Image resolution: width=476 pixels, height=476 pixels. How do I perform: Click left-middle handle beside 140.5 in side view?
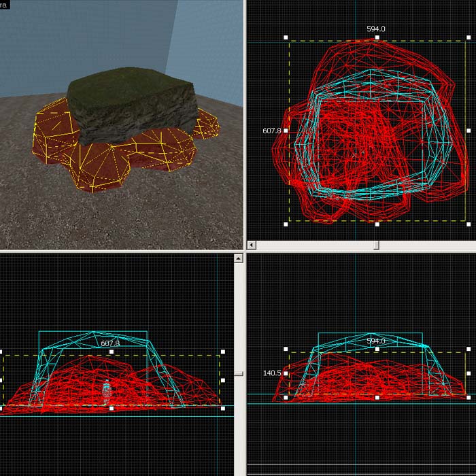(286, 373)
